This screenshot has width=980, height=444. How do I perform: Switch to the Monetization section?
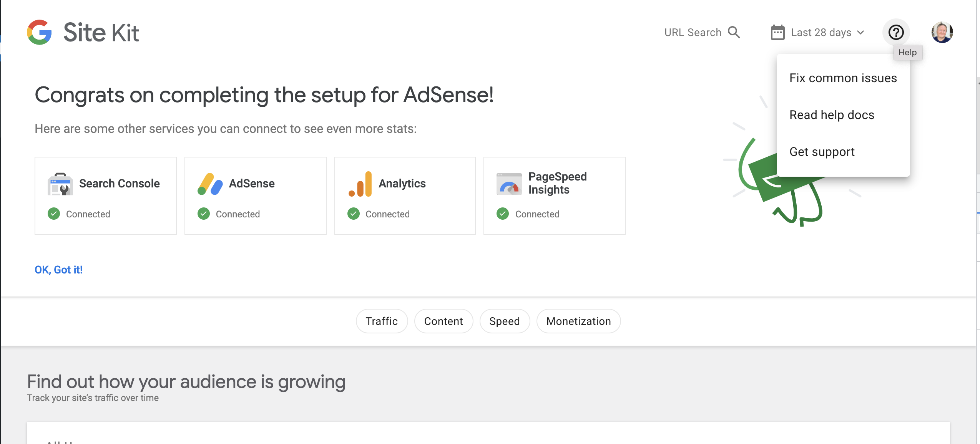pyautogui.click(x=578, y=321)
